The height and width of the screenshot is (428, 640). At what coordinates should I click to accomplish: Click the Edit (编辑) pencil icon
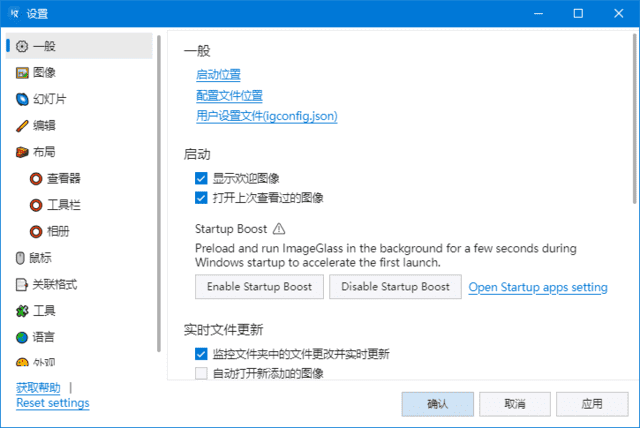click(22, 125)
